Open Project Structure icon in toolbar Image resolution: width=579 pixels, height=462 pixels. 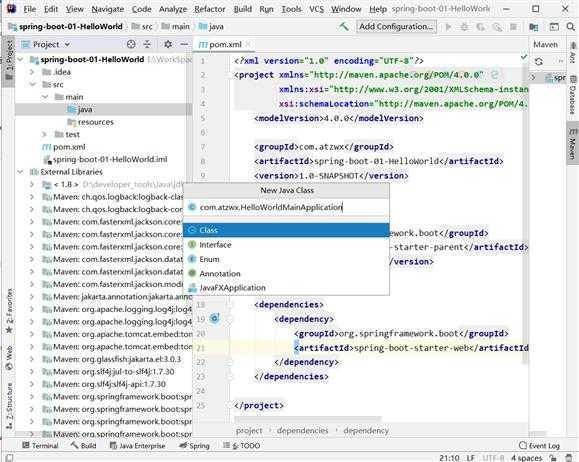pos(533,27)
